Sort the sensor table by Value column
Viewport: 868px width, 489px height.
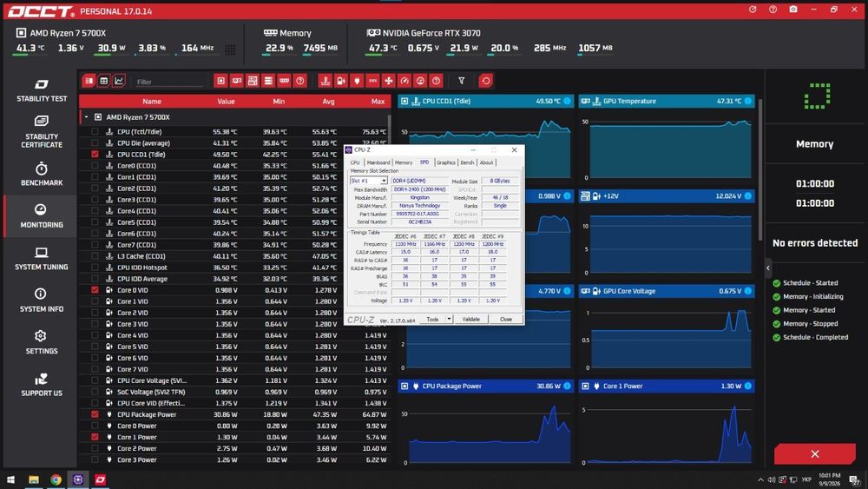[x=226, y=102]
